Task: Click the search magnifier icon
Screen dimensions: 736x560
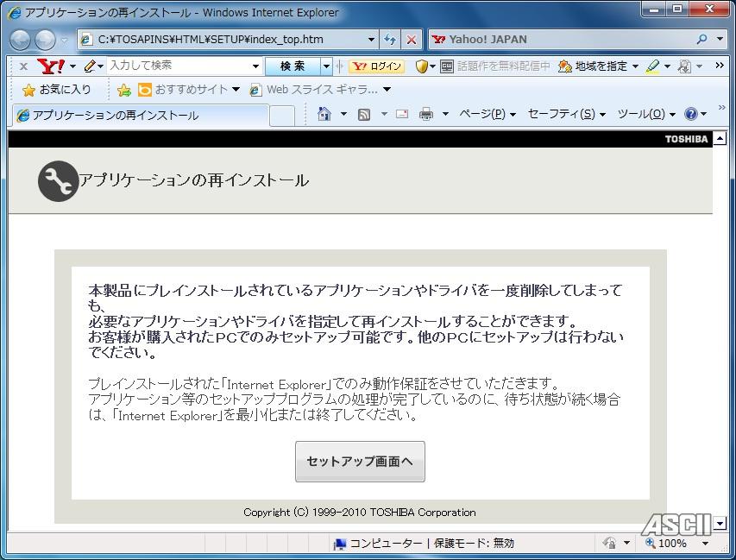Action: coord(701,39)
